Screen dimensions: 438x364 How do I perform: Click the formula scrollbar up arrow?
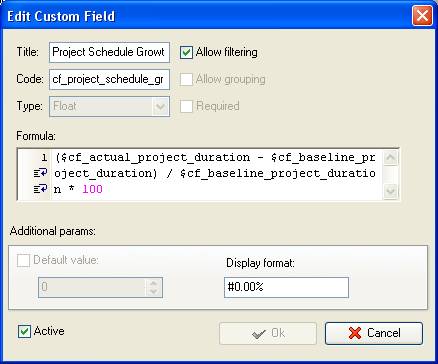point(390,158)
